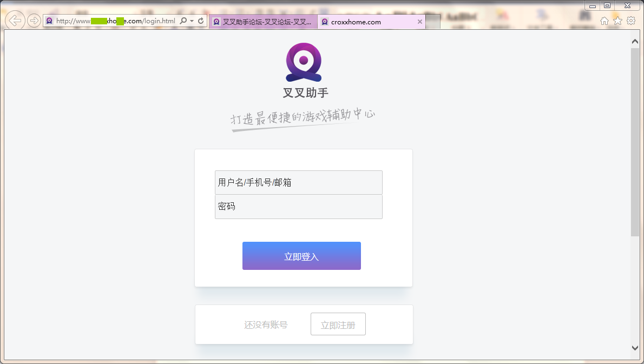The width and height of the screenshot is (644, 364).
Task: Click the search magnifier in address bar
Action: tap(183, 21)
